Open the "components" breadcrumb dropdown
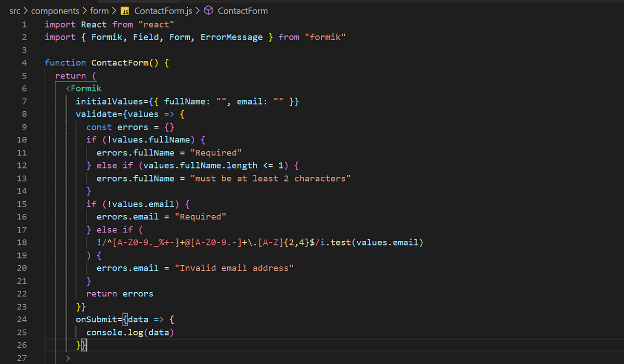The image size is (624, 364). tap(55, 10)
